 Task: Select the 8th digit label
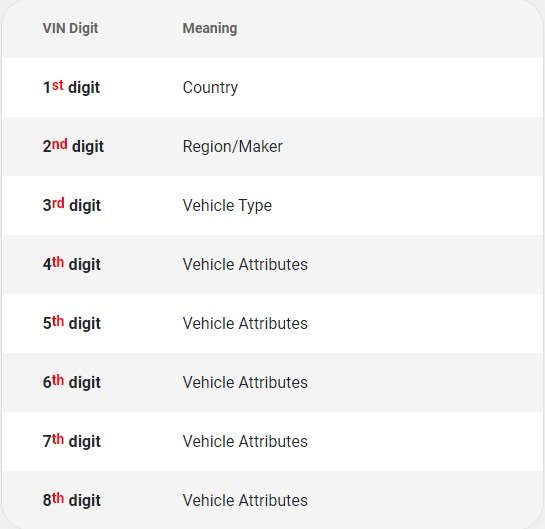click(x=72, y=500)
